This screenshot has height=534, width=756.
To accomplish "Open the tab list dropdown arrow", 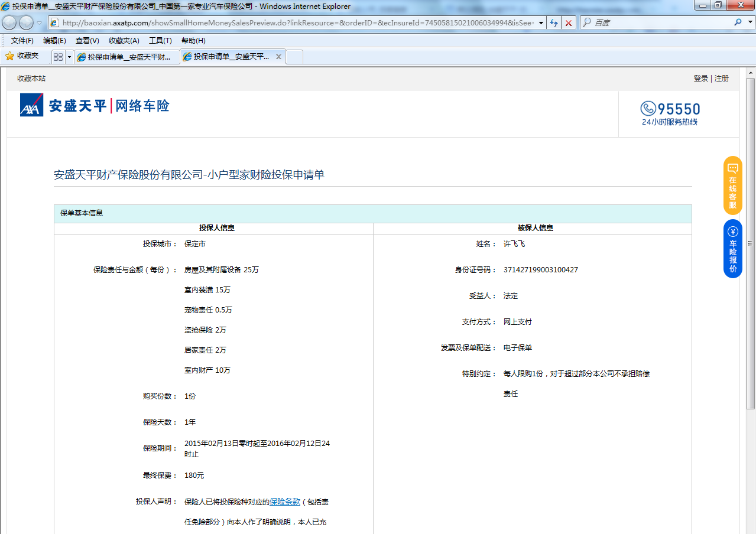I will (x=69, y=57).
